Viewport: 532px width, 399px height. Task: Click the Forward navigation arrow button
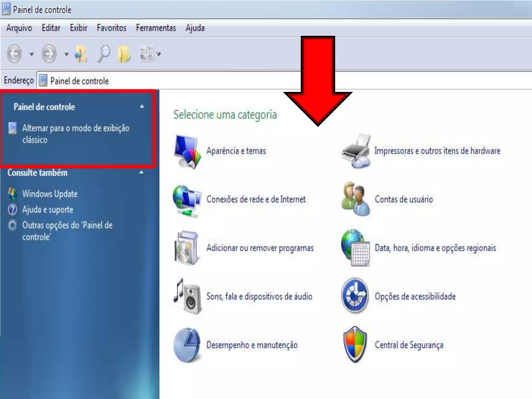tap(49, 54)
